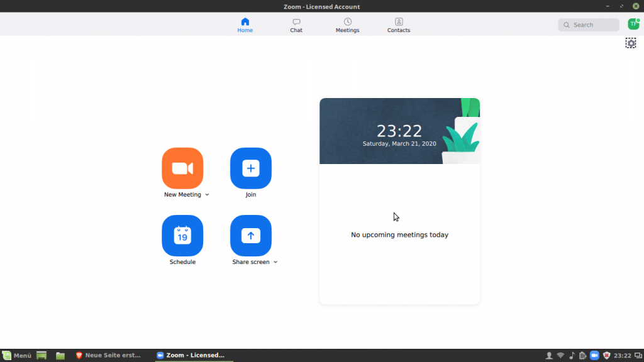Start a New Meeting with the orange camera icon
This screenshot has height=362, width=644.
(182, 168)
